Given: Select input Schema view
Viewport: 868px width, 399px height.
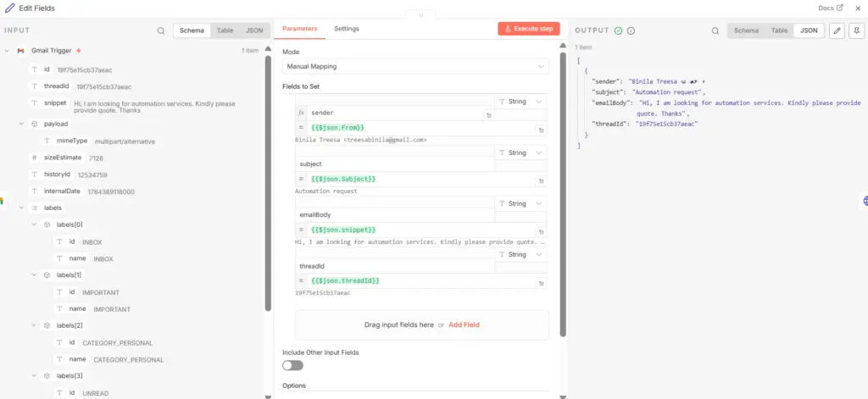Looking at the screenshot, I should coord(192,31).
